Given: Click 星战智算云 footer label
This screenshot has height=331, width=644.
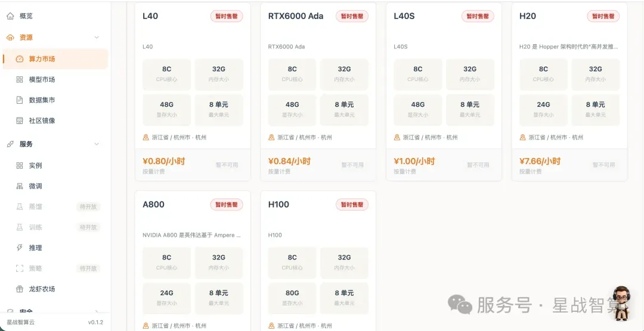Looking at the screenshot, I should coord(20,323).
